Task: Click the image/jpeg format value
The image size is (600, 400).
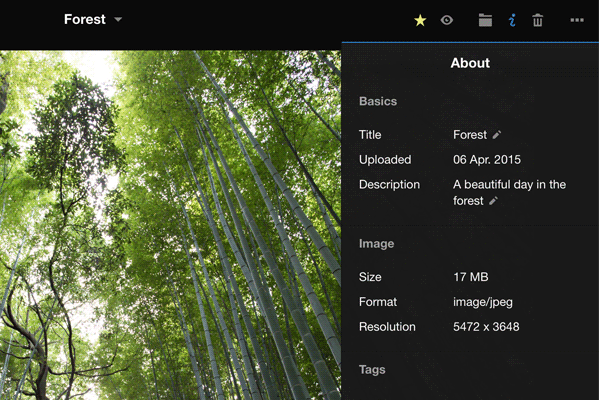Action: 483,302
